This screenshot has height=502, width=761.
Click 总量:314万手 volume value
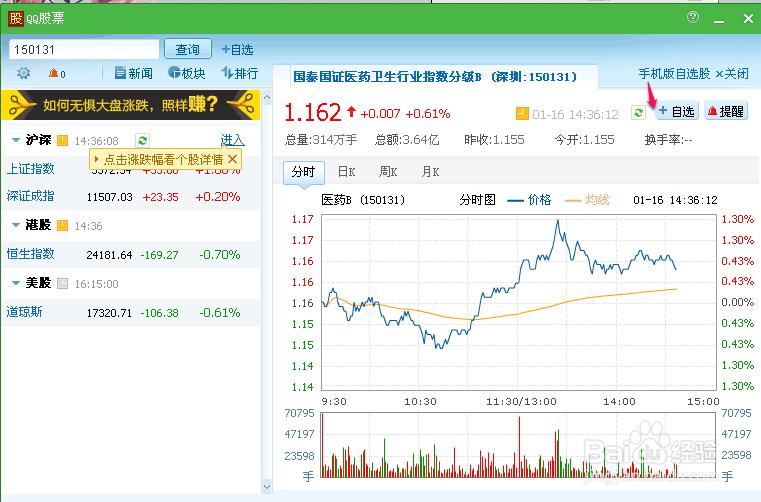pos(321,140)
